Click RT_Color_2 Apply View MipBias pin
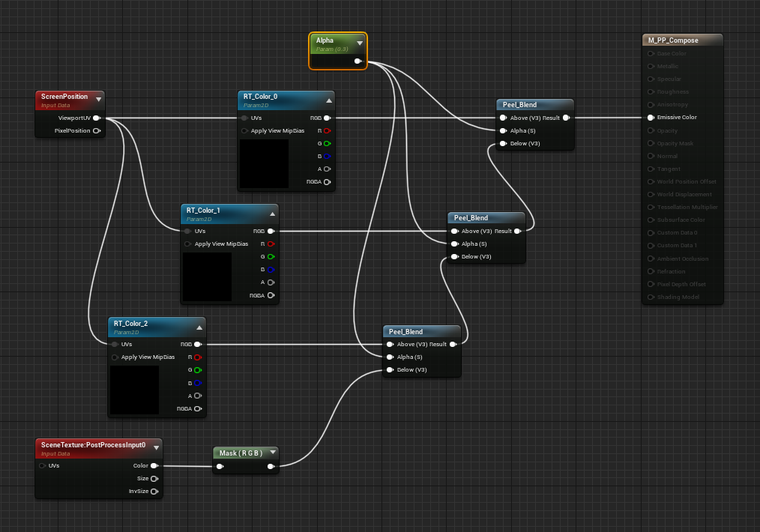Image resolution: width=760 pixels, height=532 pixels. coord(115,357)
